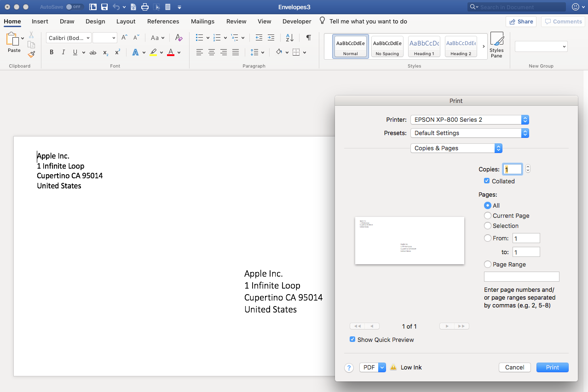
Task: Click the Page Range text field
Action: coord(522,276)
